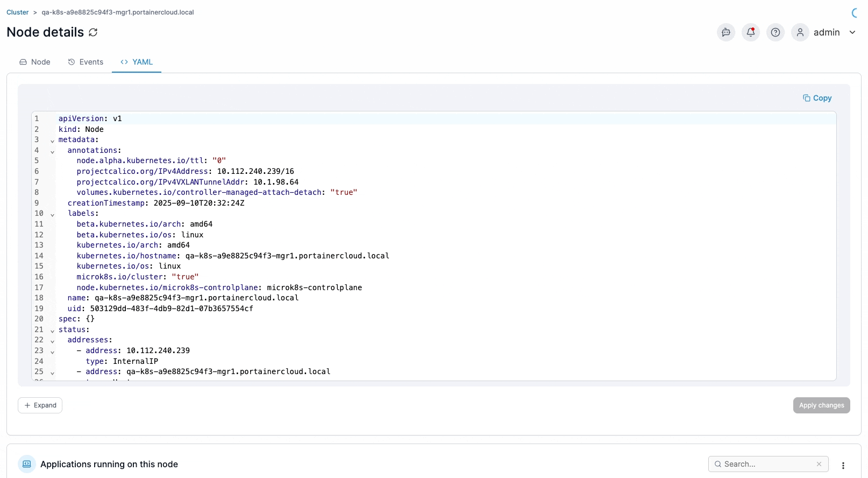Switch to the Events tab
This screenshot has width=868, height=478.
(86, 62)
